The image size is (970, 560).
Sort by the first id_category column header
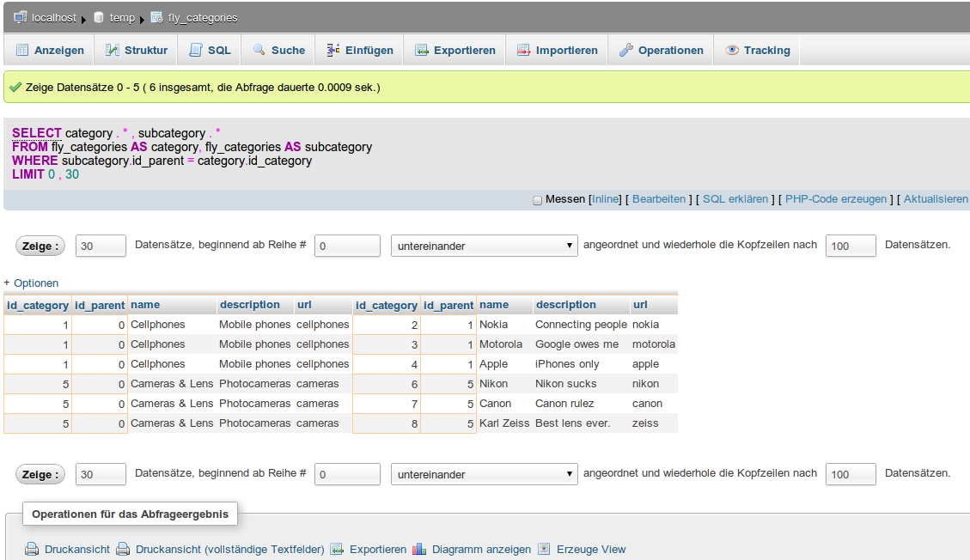pos(38,305)
